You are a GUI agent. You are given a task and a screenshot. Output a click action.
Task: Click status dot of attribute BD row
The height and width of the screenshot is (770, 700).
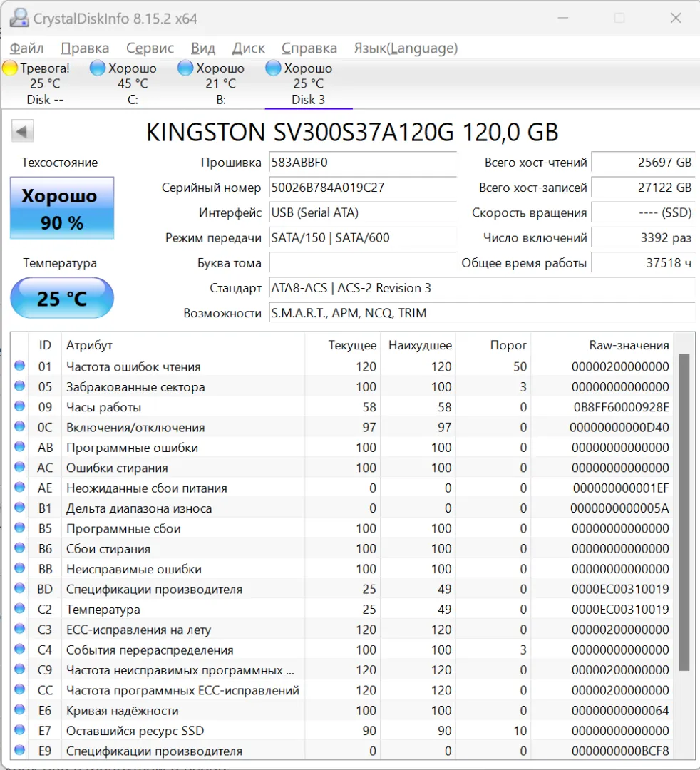[20, 588]
